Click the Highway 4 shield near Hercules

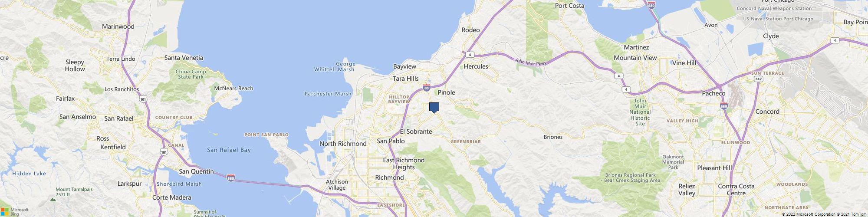coord(470,55)
